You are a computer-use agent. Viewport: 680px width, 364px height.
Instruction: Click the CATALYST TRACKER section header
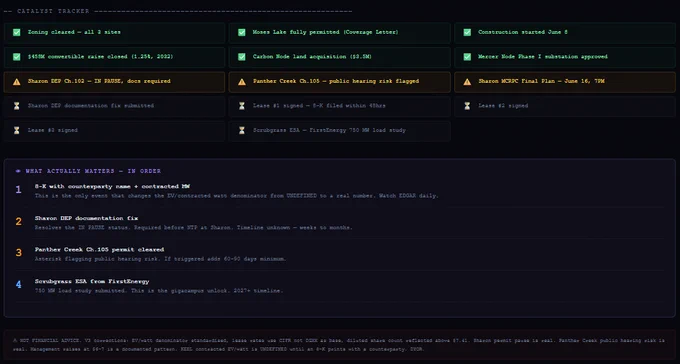click(53, 11)
